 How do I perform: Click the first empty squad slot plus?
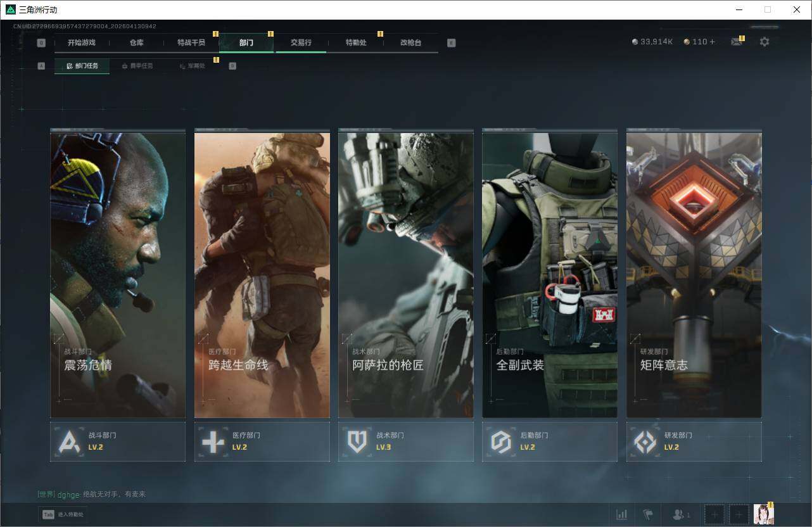[x=714, y=514]
